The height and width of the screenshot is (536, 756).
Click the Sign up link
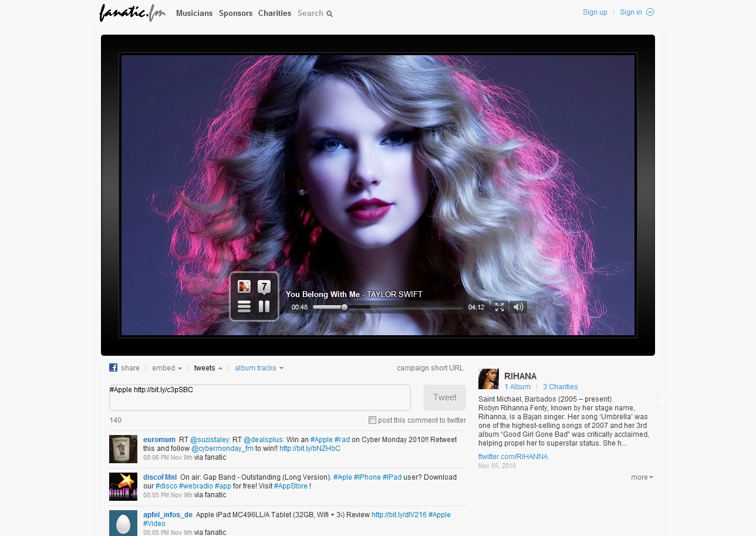[x=595, y=12]
